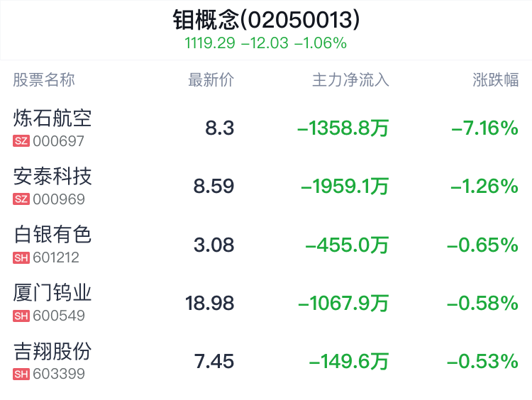Click the SH badge next to 601212
This screenshot has height=400, width=532.
pos(21,257)
